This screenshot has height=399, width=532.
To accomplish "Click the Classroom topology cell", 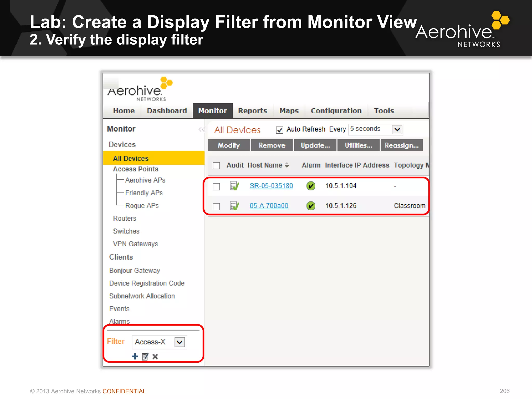I will pyautogui.click(x=410, y=206).
